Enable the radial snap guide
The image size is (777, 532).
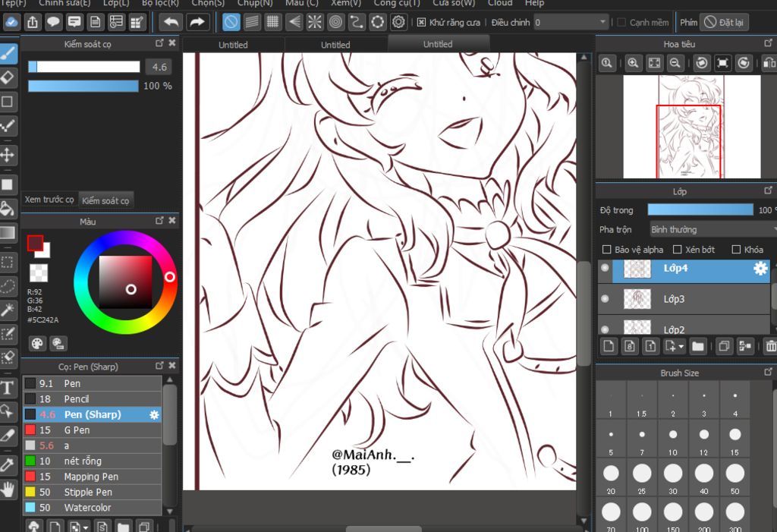coord(314,22)
